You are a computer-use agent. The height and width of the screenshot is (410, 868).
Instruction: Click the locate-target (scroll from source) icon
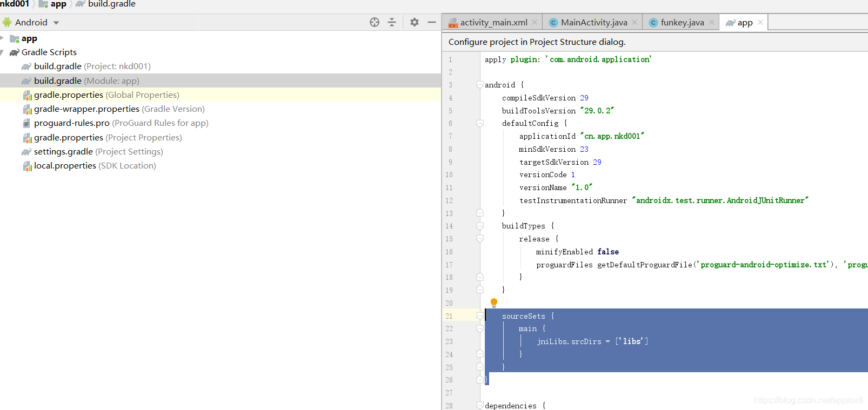pyautogui.click(x=375, y=22)
